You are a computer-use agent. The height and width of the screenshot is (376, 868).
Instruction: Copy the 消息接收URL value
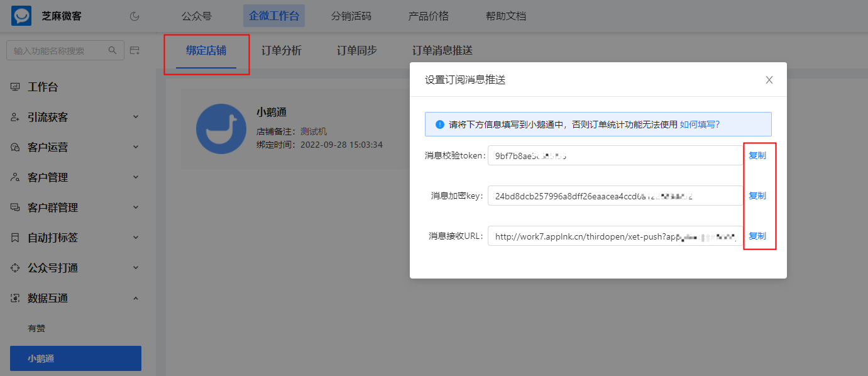pos(757,236)
